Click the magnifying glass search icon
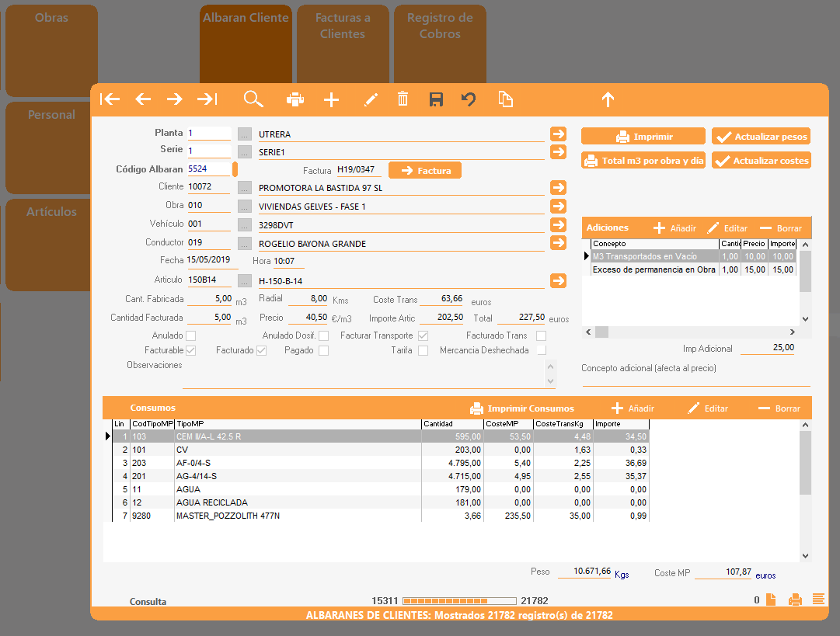The image size is (840, 636). tap(253, 99)
